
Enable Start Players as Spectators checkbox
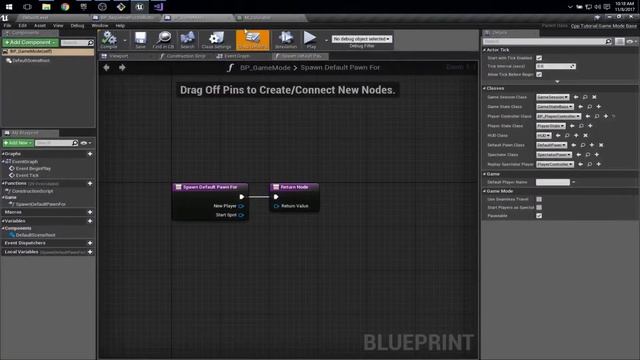coord(539,207)
